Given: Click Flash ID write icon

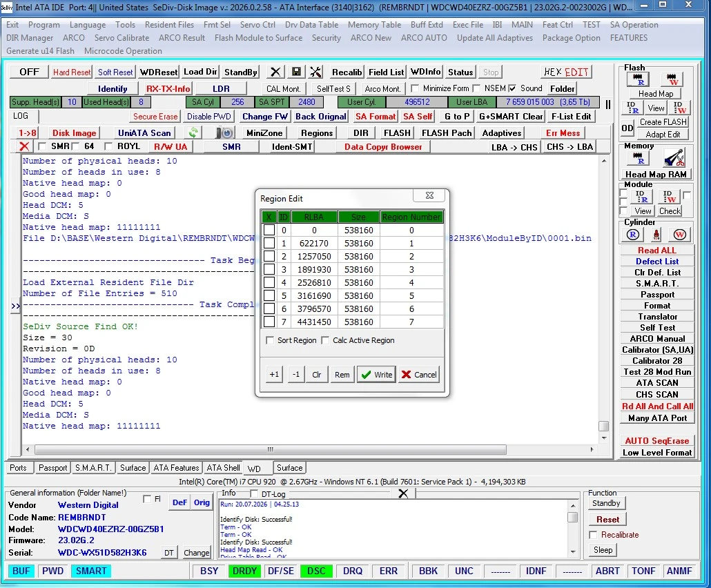Looking at the screenshot, I should [x=679, y=108].
